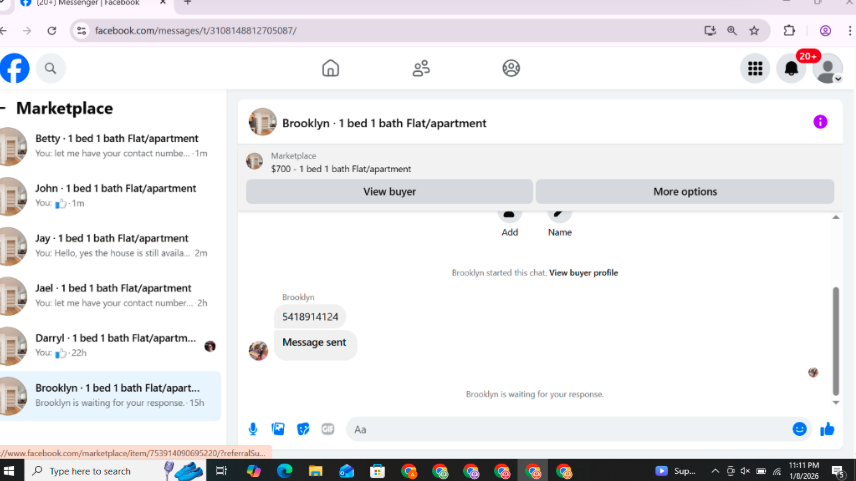The height and width of the screenshot is (481, 856).
Task: Click the More options button
Action: (685, 192)
